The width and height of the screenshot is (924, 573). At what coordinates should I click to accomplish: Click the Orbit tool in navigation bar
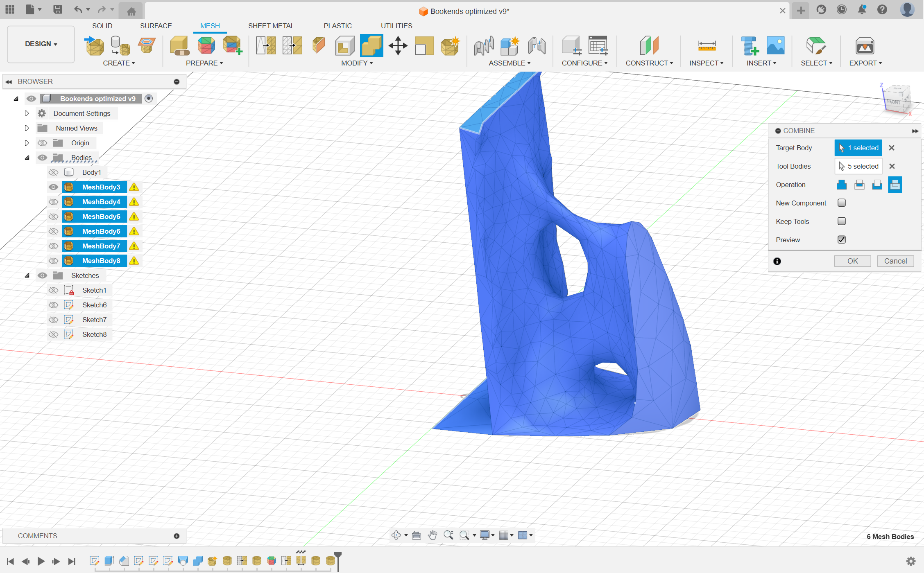(396, 535)
